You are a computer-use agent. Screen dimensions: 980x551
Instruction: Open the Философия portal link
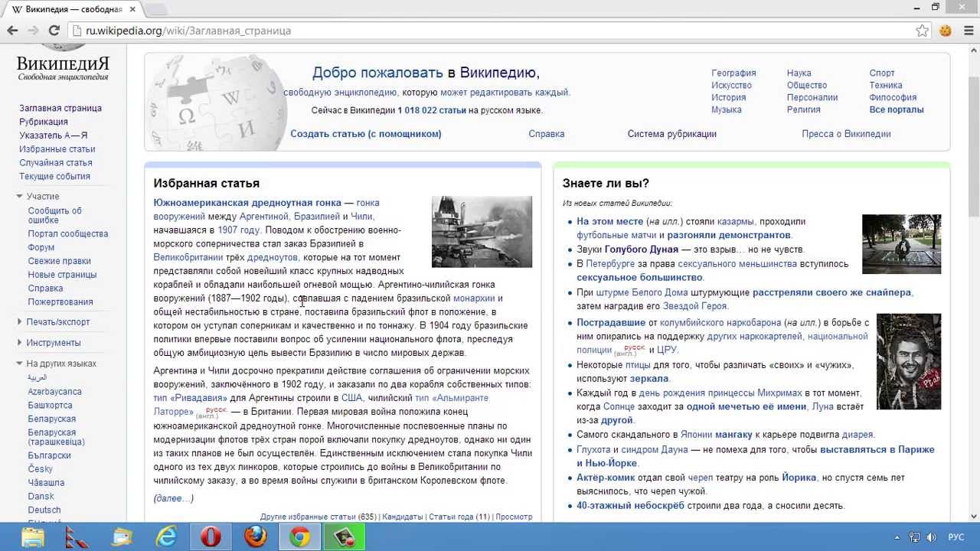[893, 98]
